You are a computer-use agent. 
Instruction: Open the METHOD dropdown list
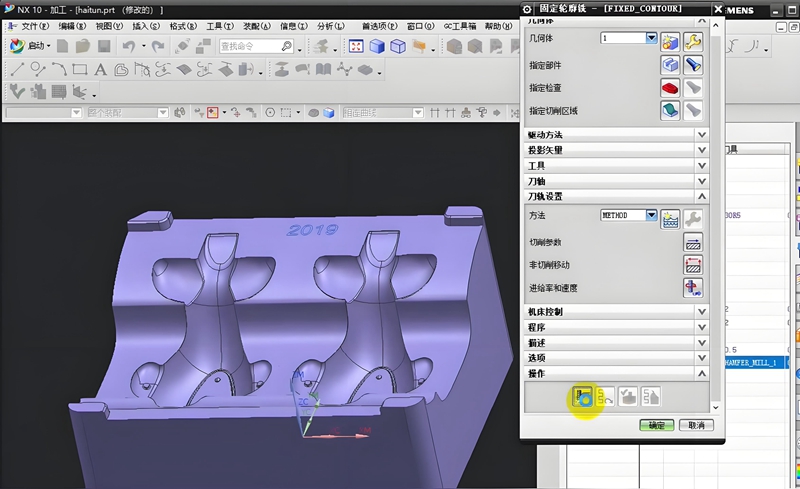coord(651,215)
